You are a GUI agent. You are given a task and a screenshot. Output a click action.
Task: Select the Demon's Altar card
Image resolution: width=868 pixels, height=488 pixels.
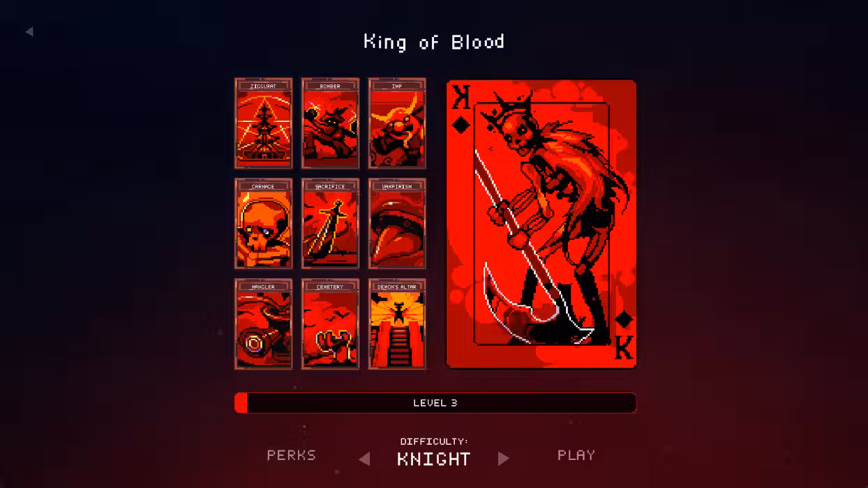point(397,324)
